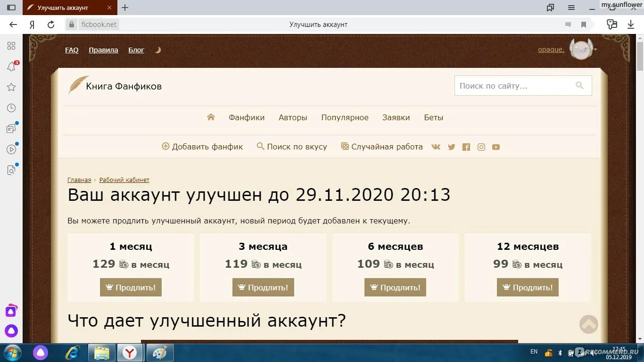This screenshot has height=362, width=644.
Task: Open notifications bell in the sidebar
Action: pos(11,66)
